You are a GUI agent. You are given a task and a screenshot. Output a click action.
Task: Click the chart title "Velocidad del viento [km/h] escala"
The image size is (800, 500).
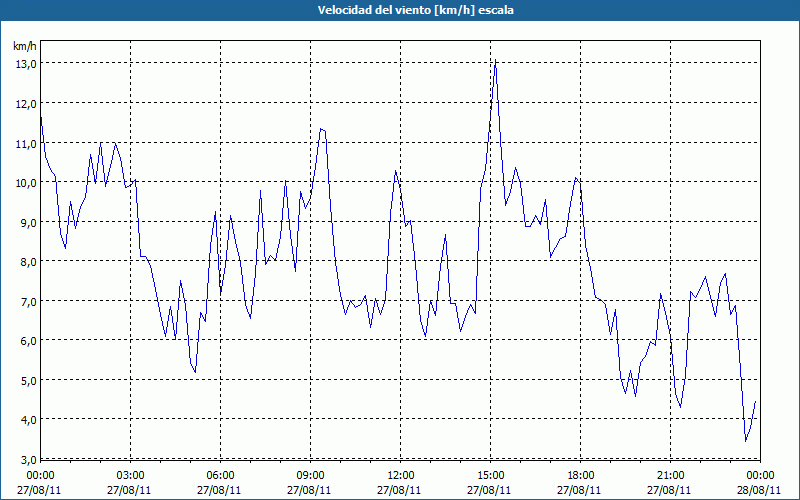point(415,10)
